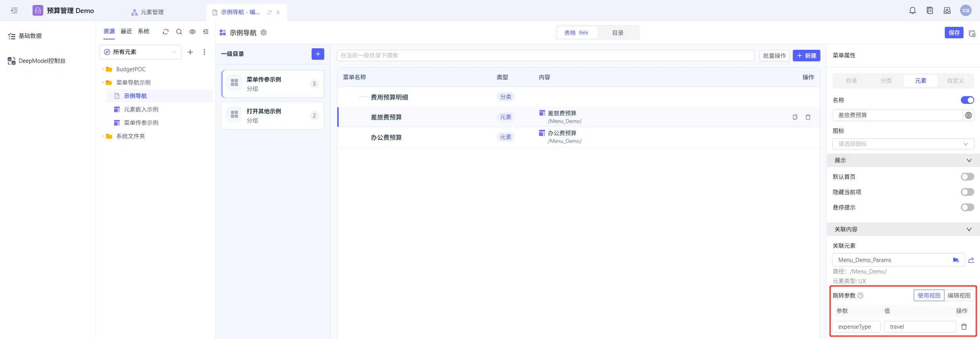Open the 示例导航 settings gear
The image size is (980, 339).
(264, 33)
